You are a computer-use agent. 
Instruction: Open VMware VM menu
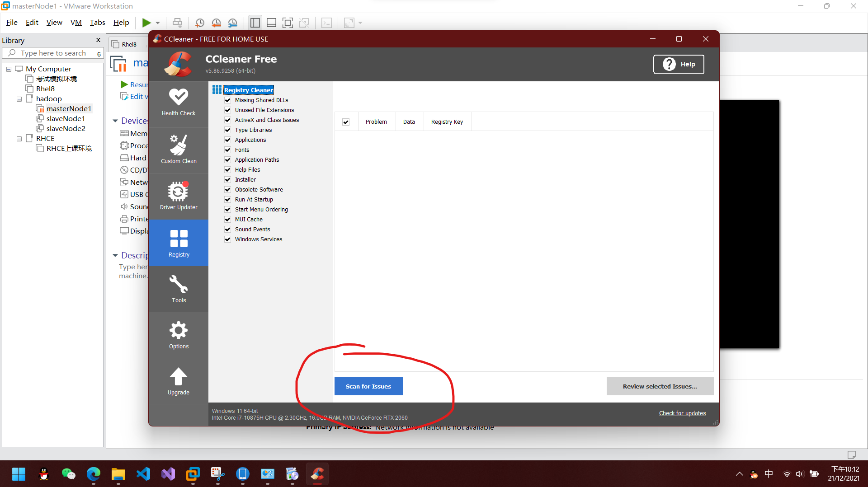coord(76,22)
